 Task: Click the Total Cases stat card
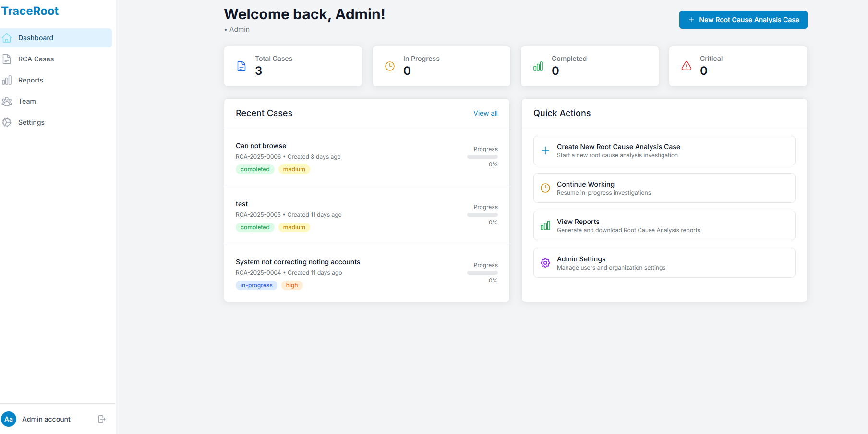[293, 66]
